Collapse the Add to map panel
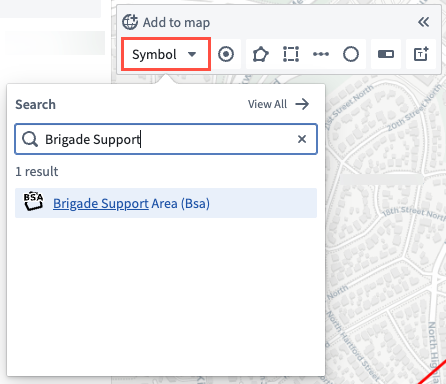The image size is (446, 384). tap(423, 22)
